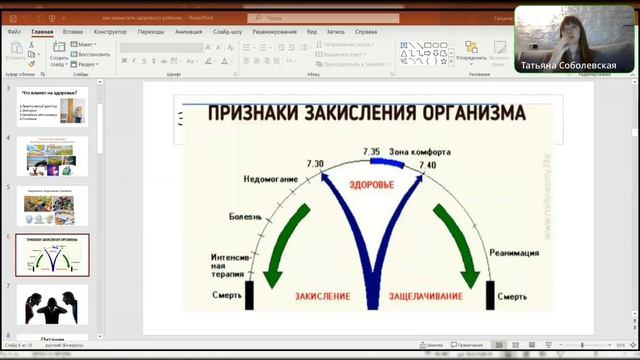Click the Экспресс-стили quick styles icon
Image resolution: width=640 pixels, height=360 pixels.
coord(500,47)
